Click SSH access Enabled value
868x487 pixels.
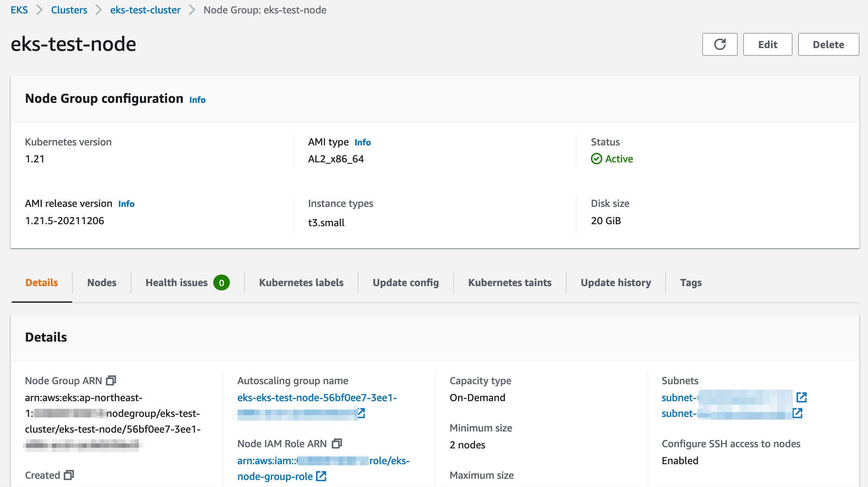(680, 461)
